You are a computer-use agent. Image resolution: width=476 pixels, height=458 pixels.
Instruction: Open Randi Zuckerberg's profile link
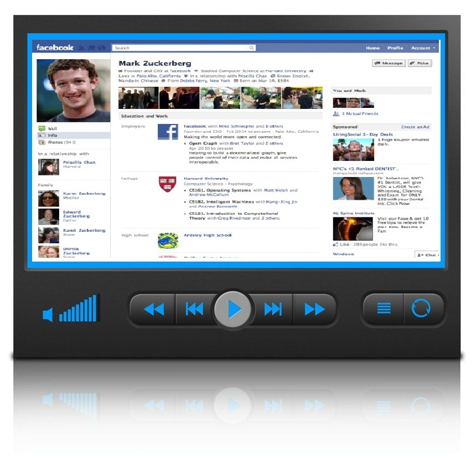pyautogui.click(x=84, y=230)
